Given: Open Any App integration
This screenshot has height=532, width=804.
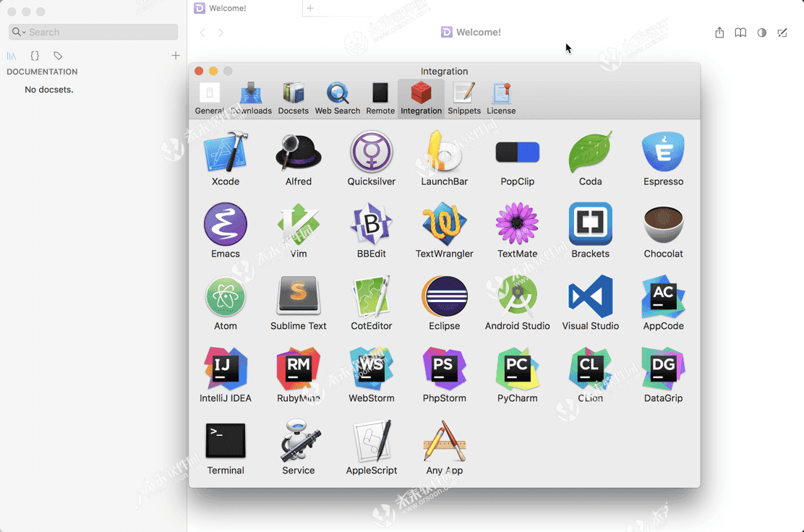Looking at the screenshot, I should pos(444,441).
